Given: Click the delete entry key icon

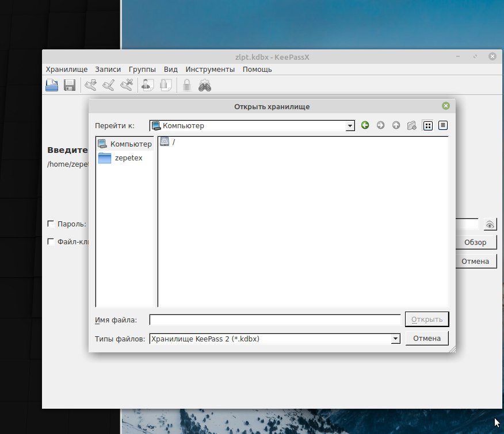Looking at the screenshot, I should [127, 85].
